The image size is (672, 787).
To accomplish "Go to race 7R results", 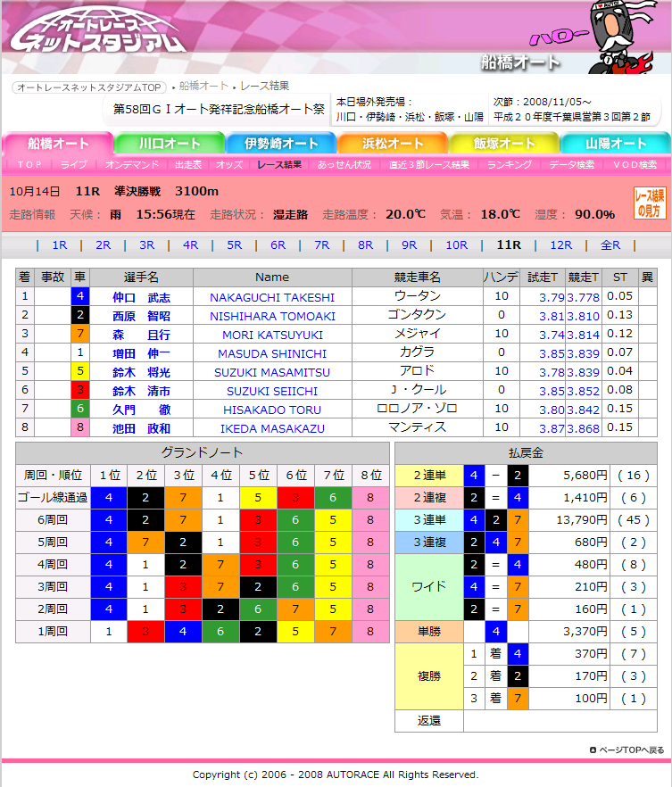I will 321,244.
